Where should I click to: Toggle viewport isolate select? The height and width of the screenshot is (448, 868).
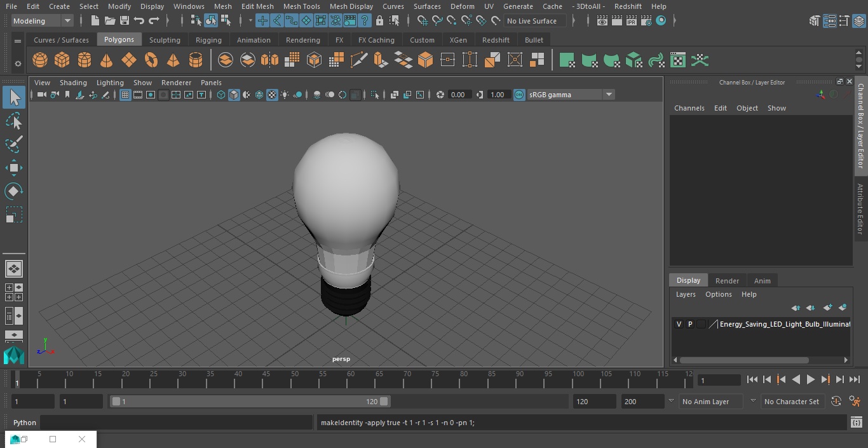click(x=375, y=95)
